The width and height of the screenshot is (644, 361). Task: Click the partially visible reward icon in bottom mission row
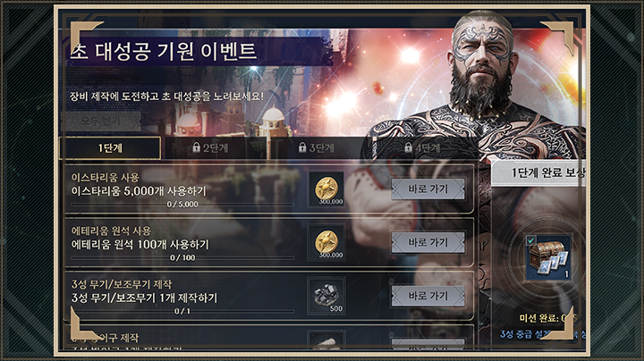tap(326, 340)
